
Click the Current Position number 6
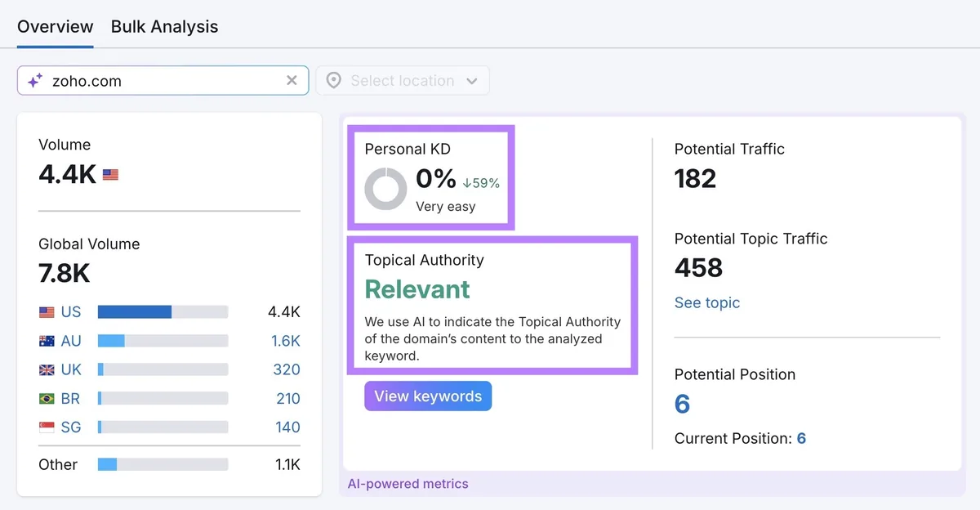(x=801, y=439)
